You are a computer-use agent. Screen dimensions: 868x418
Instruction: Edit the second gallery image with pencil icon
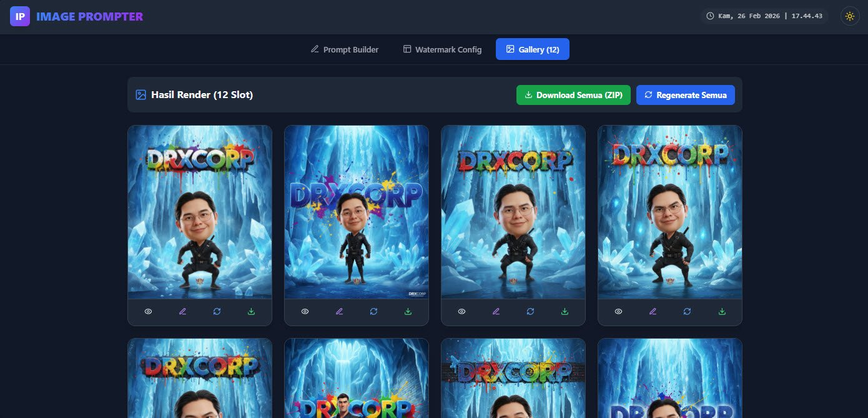pos(339,311)
